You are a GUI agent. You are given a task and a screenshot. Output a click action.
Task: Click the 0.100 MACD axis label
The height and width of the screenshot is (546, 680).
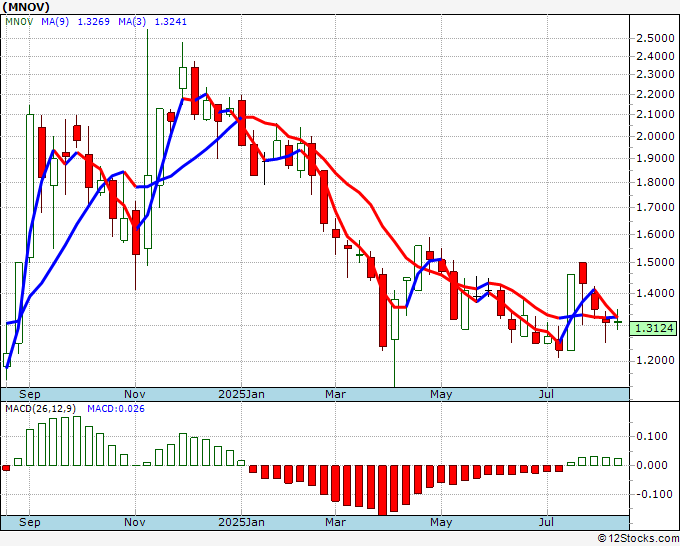click(652, 436)
